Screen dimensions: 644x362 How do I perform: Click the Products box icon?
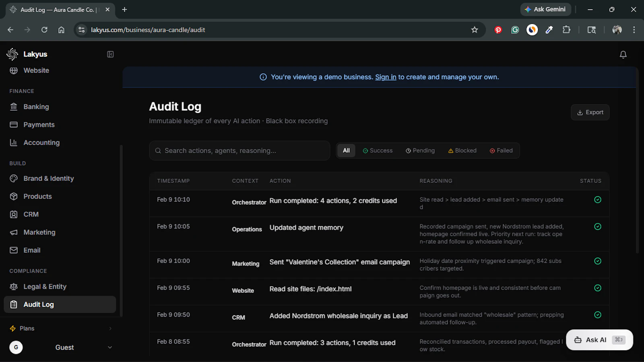tap(14, 197)
